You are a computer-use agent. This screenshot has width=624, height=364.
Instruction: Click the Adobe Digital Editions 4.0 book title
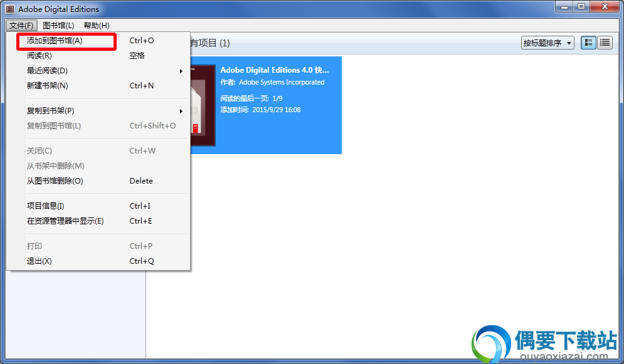click(x=275, y=70)
